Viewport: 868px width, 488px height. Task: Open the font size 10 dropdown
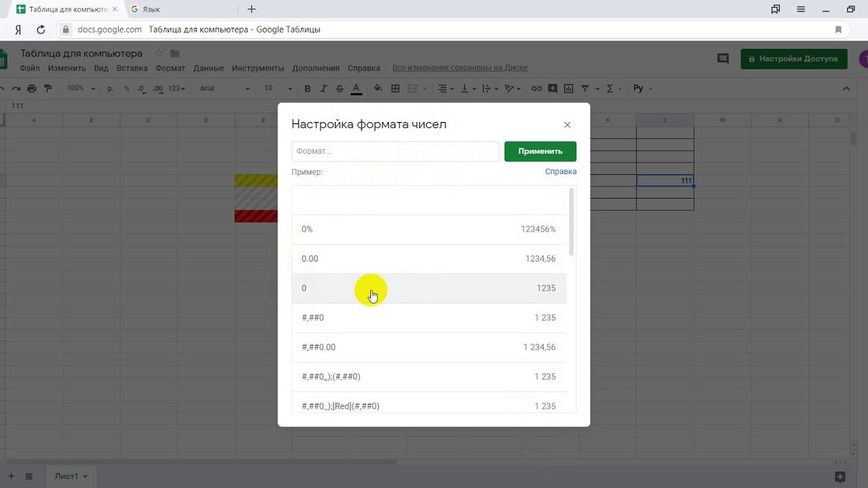[278, 88]
